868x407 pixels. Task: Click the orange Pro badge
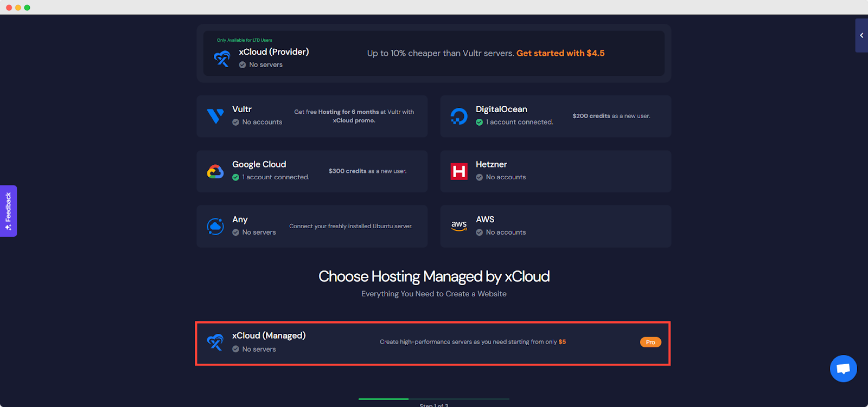pyautogui.click(x=650, y=343)
